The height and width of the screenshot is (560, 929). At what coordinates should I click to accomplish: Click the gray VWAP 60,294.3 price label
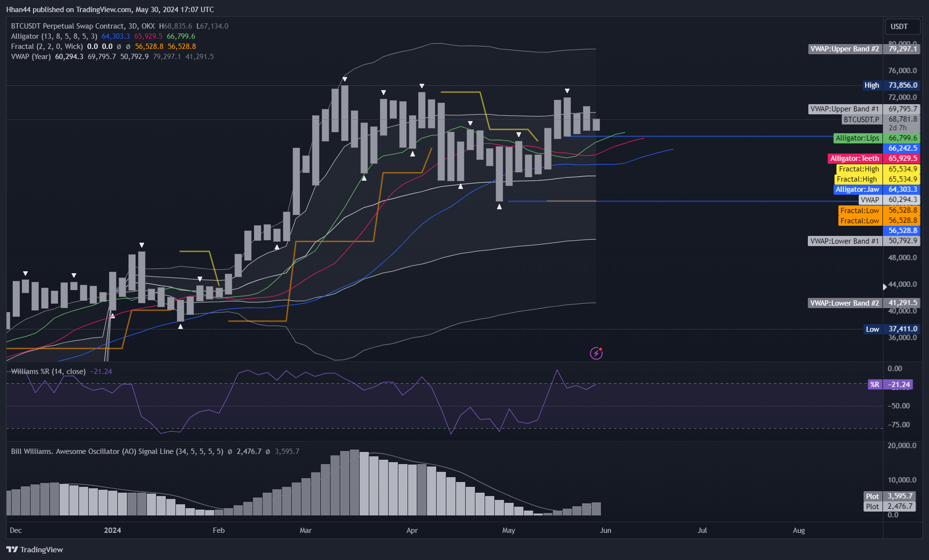[x=889, y=200]
